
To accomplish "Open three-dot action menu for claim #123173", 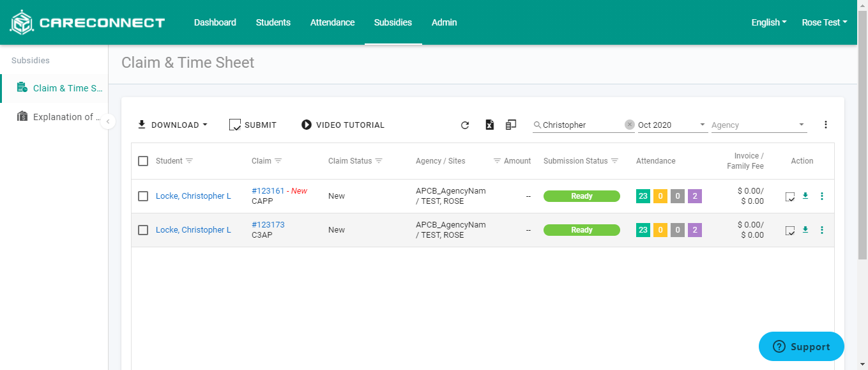I will (x=821, y=230).
